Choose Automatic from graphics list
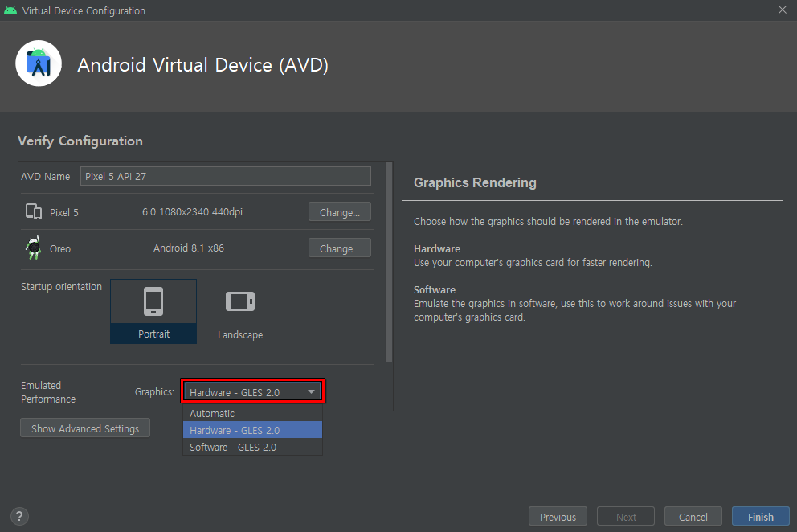The width and height of the screenshot is (797, 532). [x=252, y=414]
